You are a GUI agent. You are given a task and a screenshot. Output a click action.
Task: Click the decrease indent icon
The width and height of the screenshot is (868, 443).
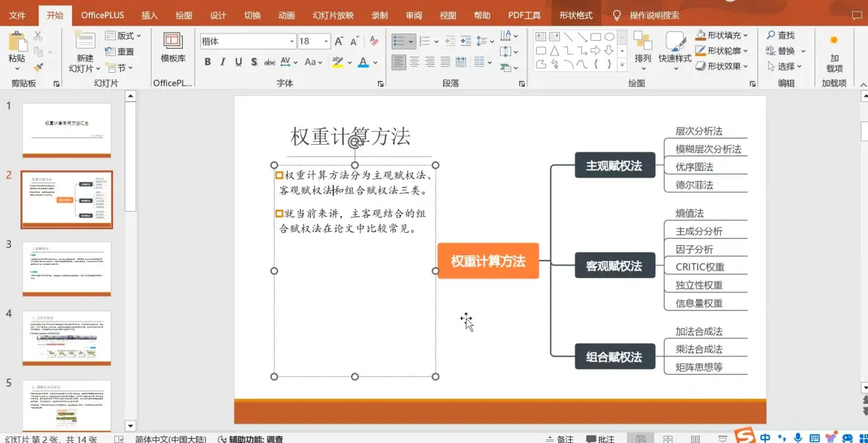click(450, 41)
